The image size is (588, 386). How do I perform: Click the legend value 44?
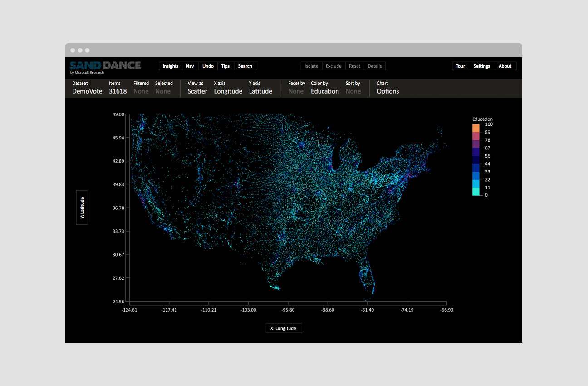coord(487,164)
